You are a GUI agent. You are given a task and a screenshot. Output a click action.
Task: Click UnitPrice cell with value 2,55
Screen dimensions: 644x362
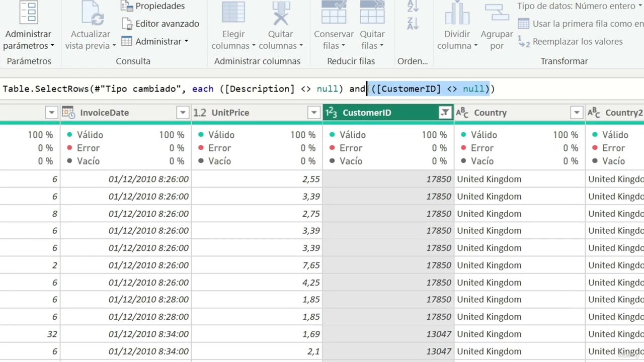[257, 179]
